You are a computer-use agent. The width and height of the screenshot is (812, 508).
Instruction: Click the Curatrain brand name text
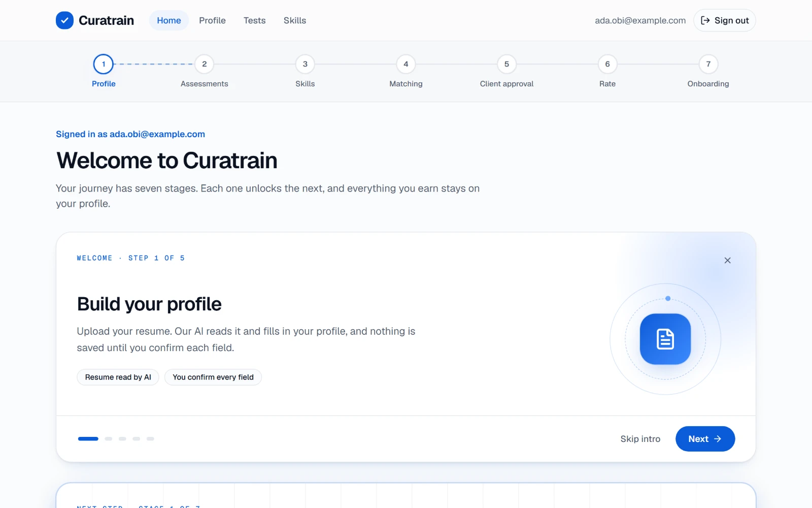(106, 20)
